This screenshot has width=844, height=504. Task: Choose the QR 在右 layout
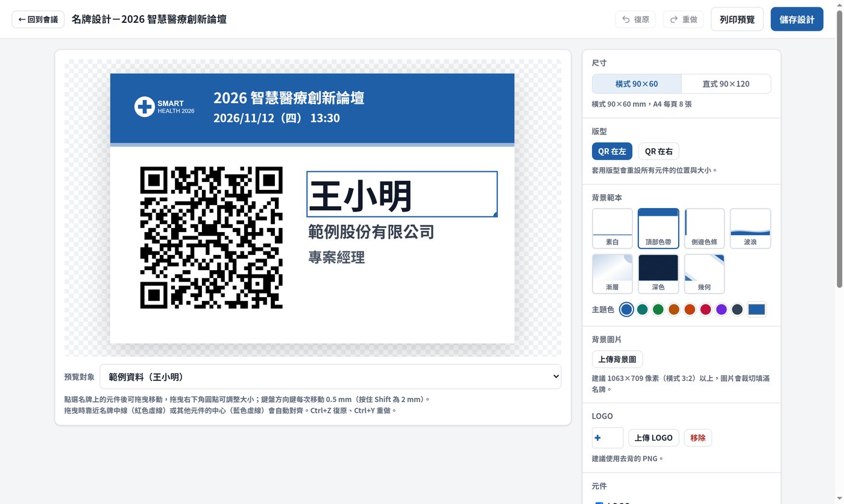coord(659,151)
